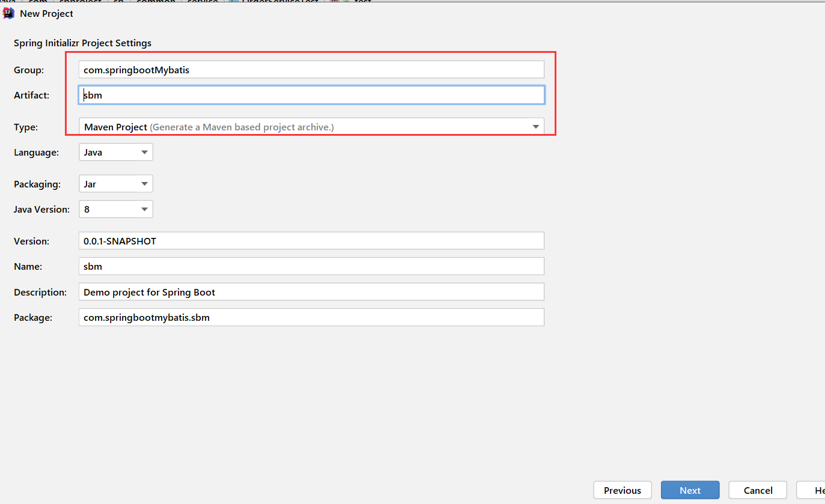Click the Package field com.springbootmybatis.sbm

pyautogui.click(x=311, y=317)
